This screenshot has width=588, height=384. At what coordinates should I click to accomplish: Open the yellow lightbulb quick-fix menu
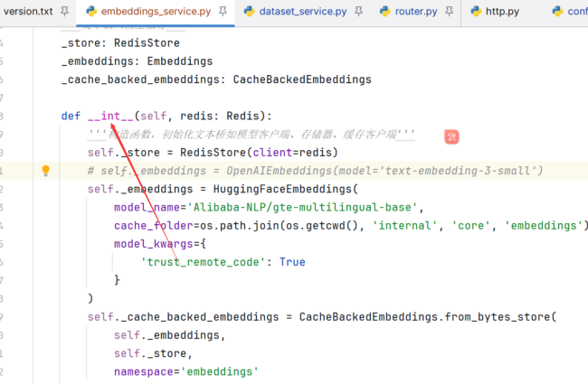click(46, 171)
